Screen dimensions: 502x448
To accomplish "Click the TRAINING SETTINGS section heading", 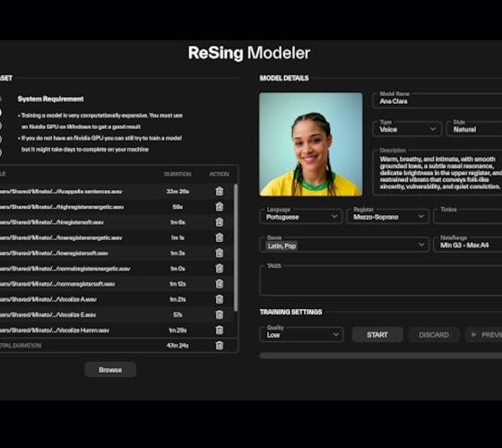I will 290,312.
